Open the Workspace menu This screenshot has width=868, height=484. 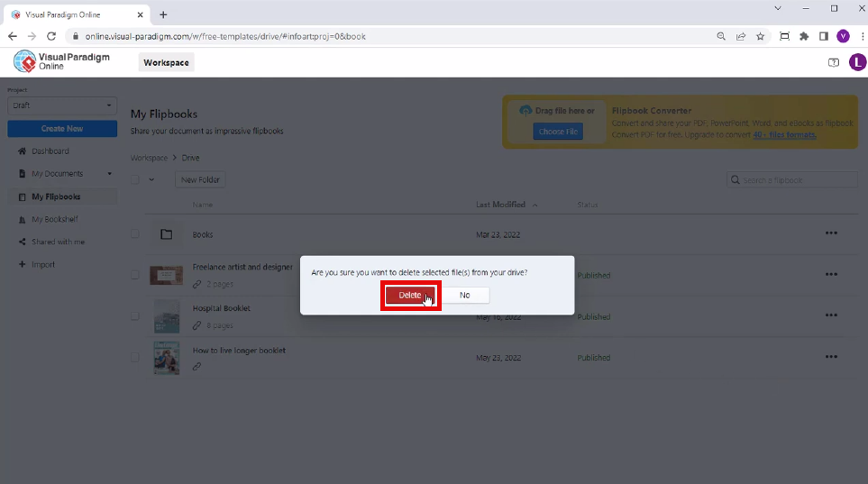(x=166, y=62)
